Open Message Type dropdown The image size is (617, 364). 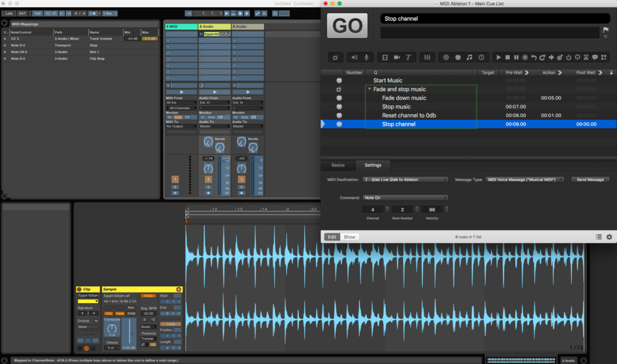525,180
